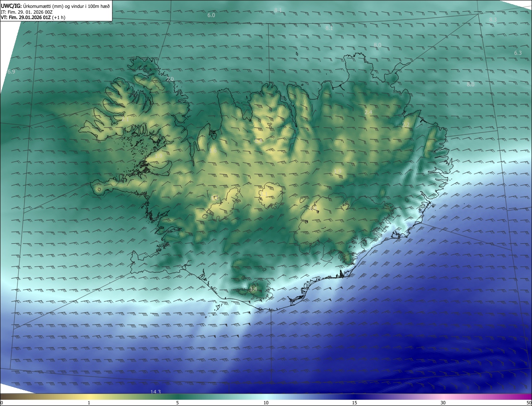Click the '0' tick on the colour scale
532x406 pixels.
(x=2, y=403)
